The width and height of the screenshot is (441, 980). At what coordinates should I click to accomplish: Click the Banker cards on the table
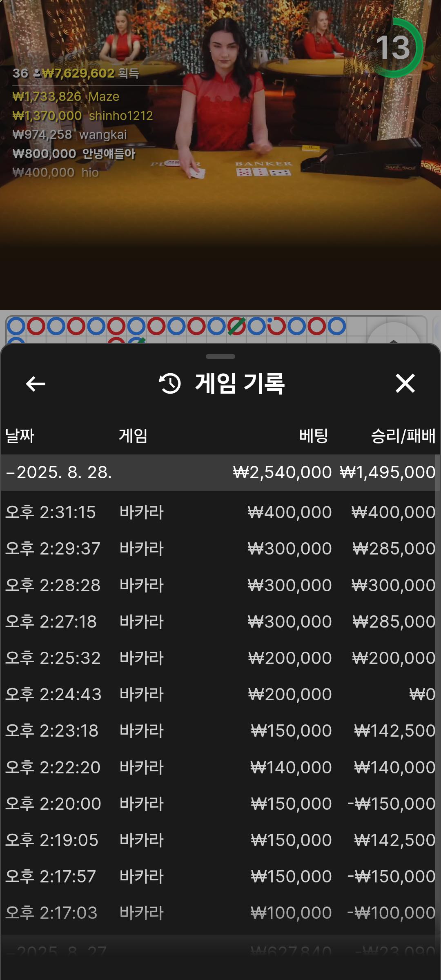point(263,171)
